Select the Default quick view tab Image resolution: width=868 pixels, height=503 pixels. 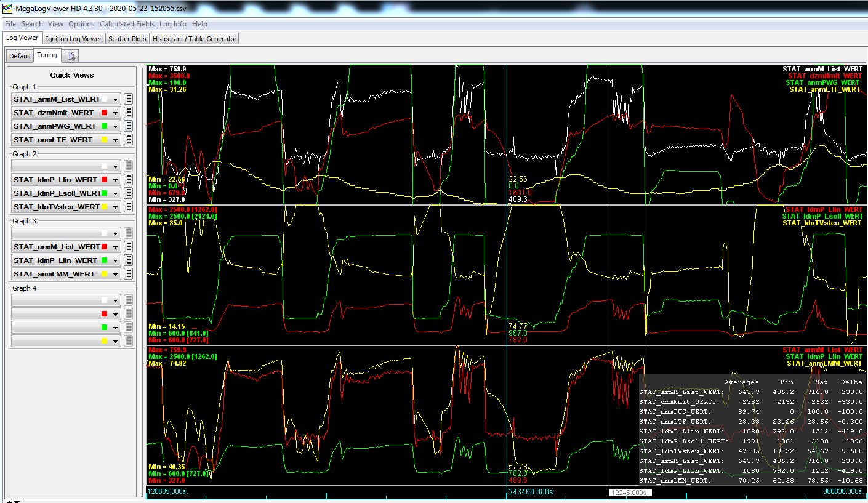coord(20,56)
